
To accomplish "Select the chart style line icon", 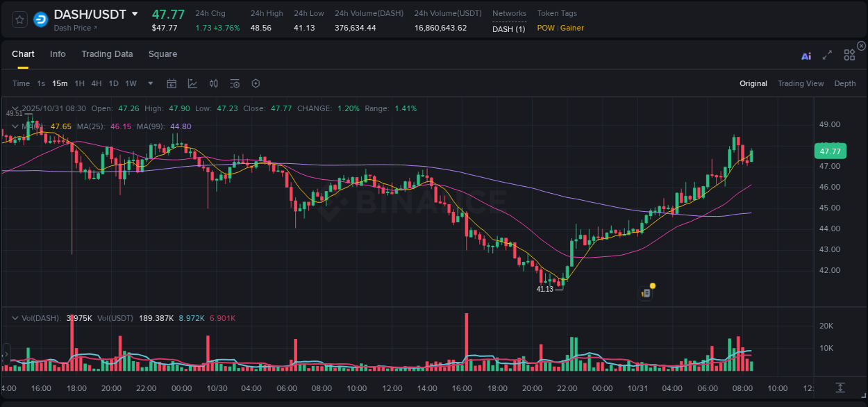I will (x=192, y=83).
